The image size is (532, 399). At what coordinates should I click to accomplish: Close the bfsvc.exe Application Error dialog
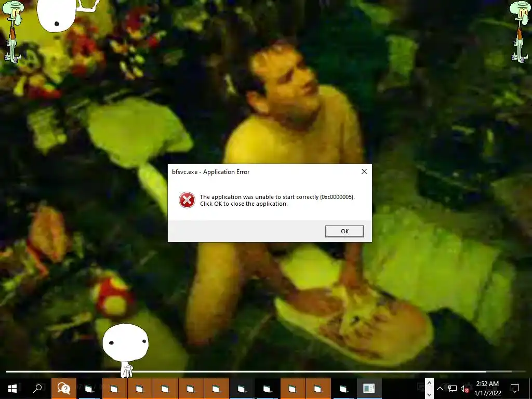point(364,171)
